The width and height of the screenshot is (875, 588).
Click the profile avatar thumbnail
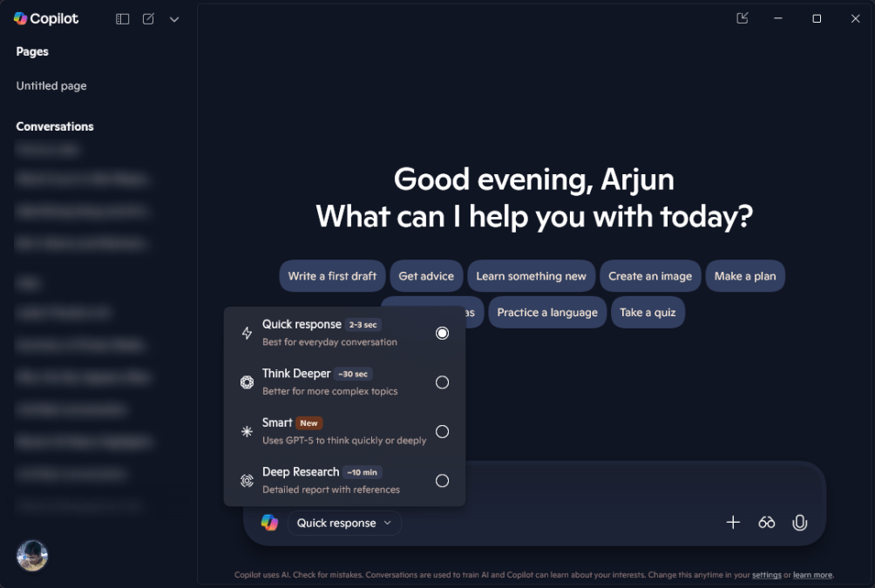coord(31,556)
